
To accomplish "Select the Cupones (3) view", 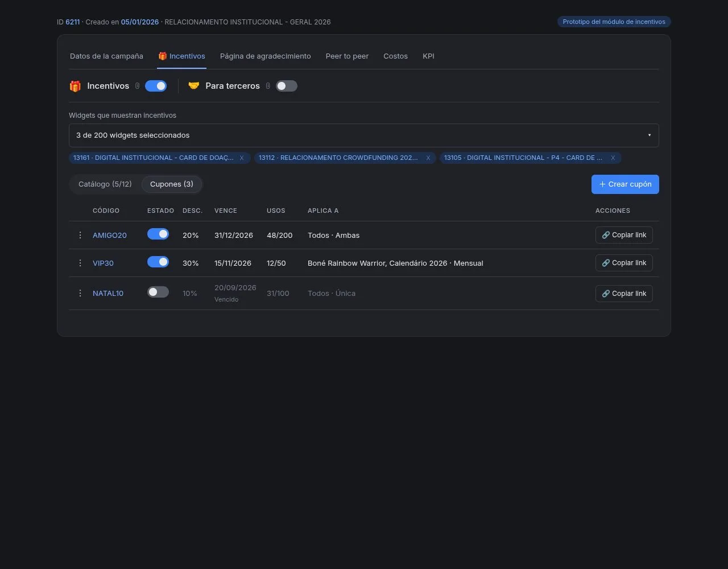I will click(172, 184).
